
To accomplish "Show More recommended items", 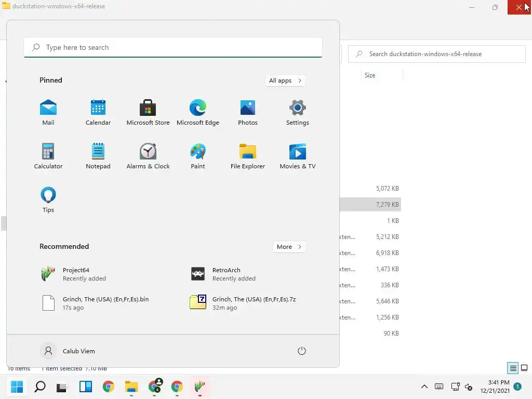I will pos(289,247).
